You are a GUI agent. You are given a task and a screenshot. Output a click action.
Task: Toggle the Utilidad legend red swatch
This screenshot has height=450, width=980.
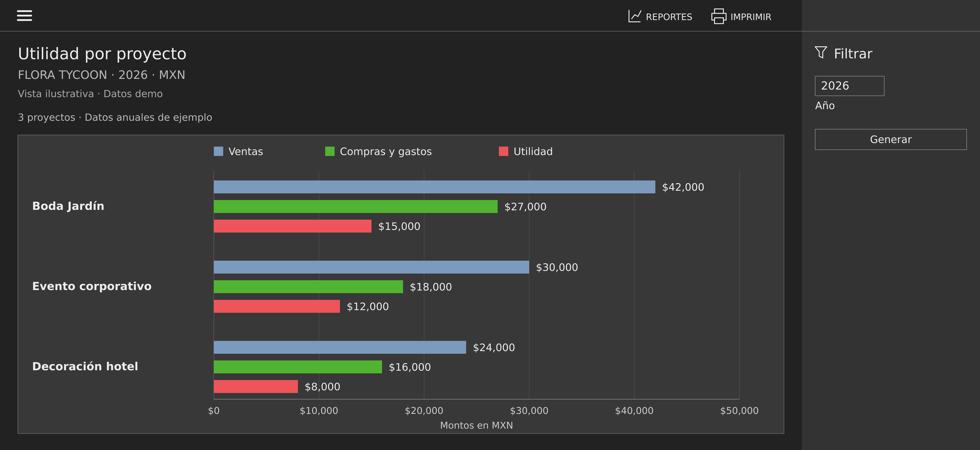click(503, 151)
